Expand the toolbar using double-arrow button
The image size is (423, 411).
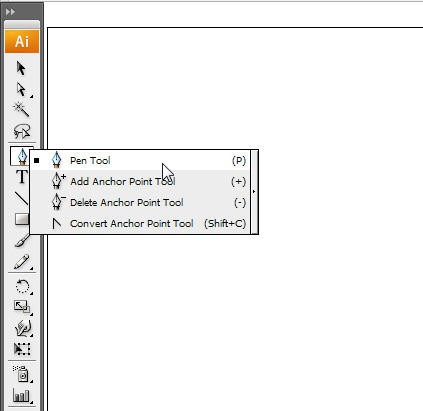coord(10,12)
